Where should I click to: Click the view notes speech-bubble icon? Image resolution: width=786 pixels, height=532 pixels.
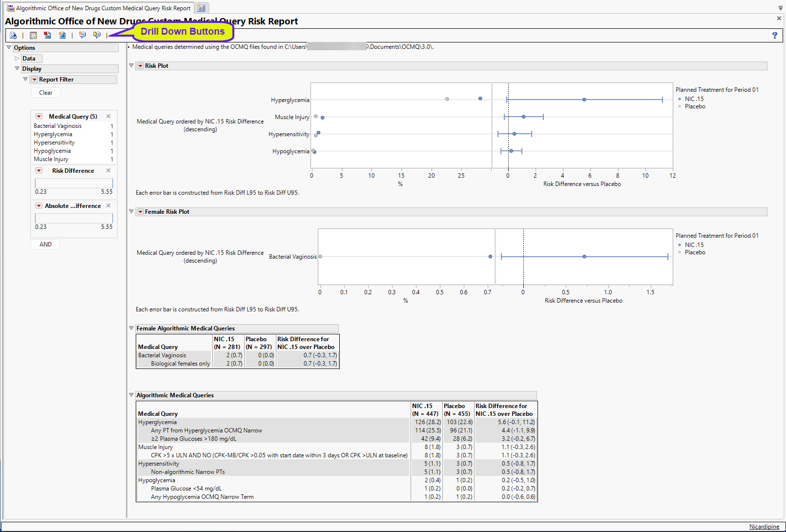[97, 35]
